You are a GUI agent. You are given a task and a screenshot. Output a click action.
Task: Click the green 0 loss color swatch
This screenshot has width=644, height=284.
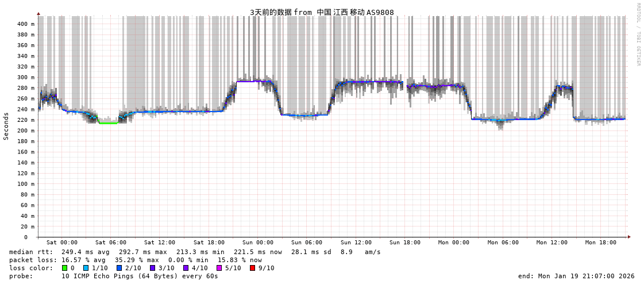pyautogui.click(x=64, y=268)
